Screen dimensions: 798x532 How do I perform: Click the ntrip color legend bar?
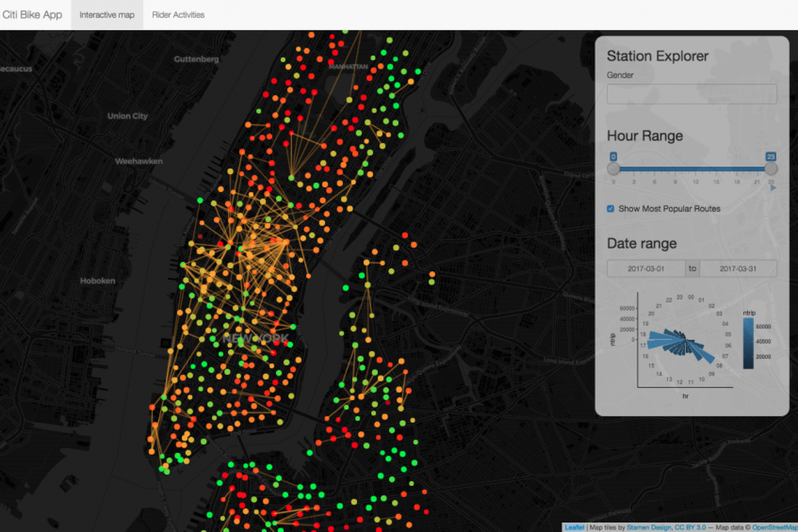pos(747,342)
